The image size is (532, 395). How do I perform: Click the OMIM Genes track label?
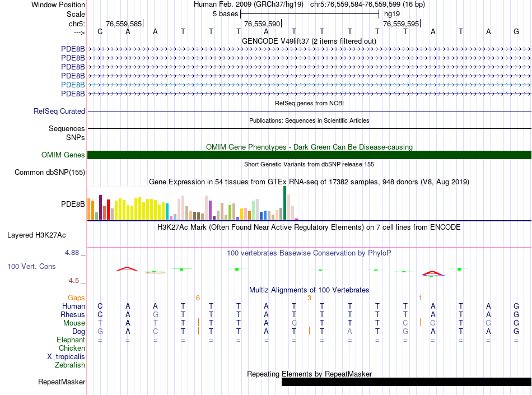[x=63, y=155]
